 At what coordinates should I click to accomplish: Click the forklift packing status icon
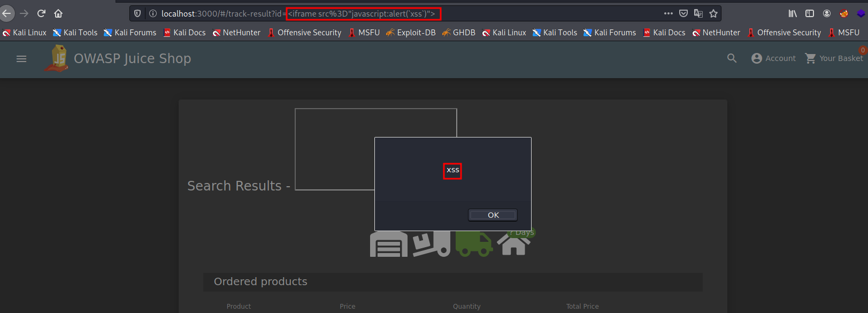[x=432, y=244]
